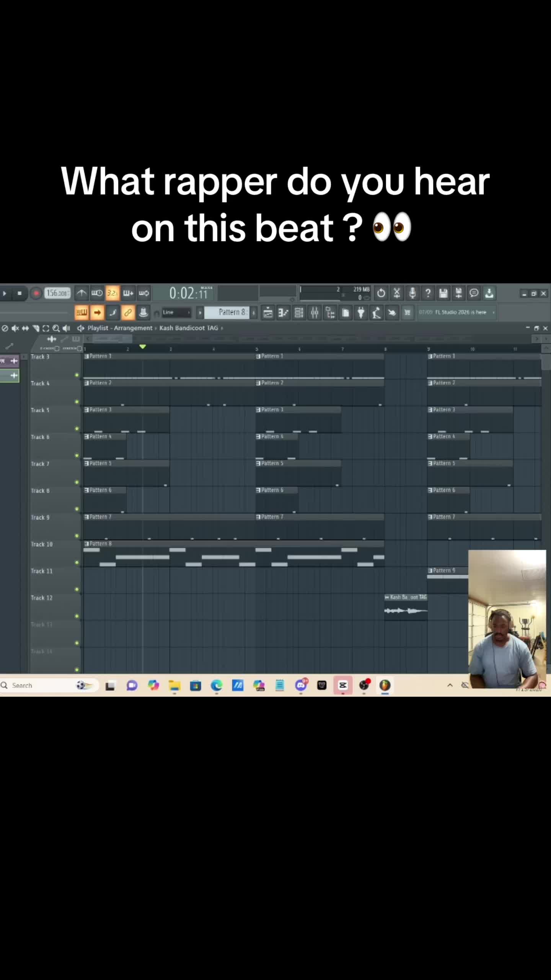This screenshot has height=980, width=551.
Task: Open the Playlist view icon
Action: pos(268,313)
